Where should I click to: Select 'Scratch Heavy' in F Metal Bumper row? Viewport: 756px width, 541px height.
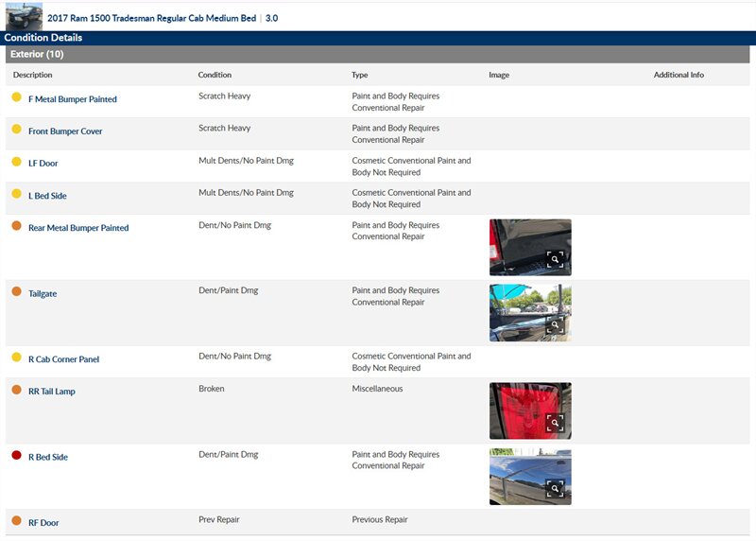coord(225,96)
